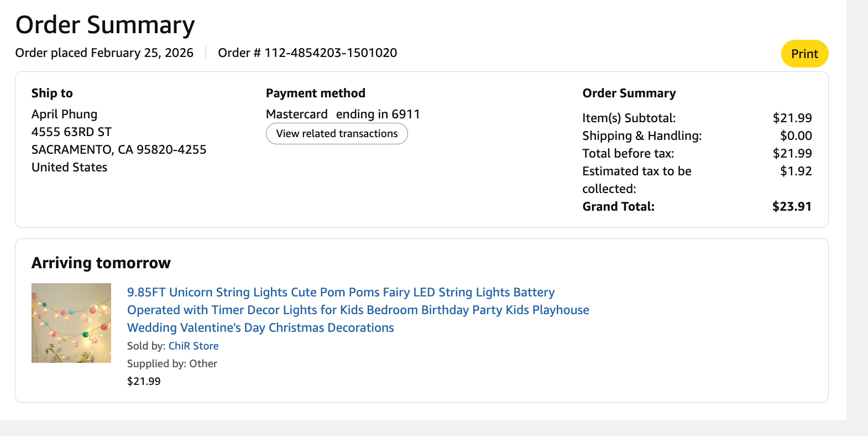Screen dimensions: 868x438
Task: Click the Grand Total amount $23.91
Action: pos(792,206)
